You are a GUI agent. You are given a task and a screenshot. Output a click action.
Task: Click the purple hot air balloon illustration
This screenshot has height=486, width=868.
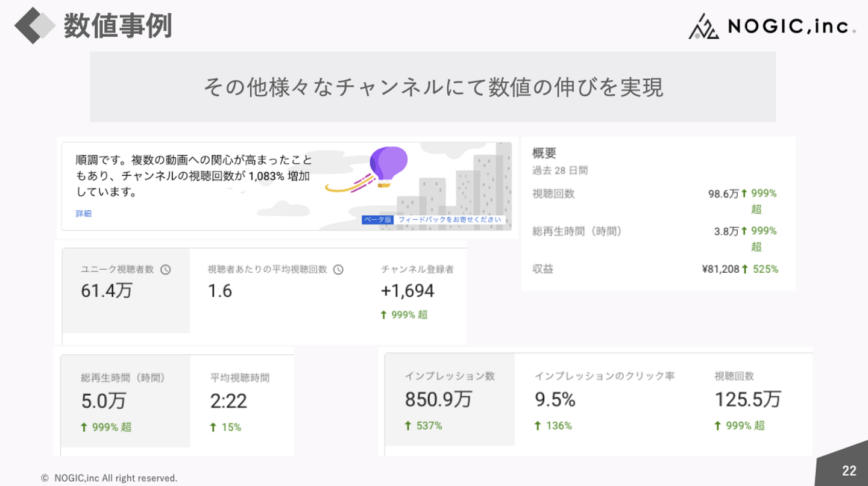click(x=388, y=165)
